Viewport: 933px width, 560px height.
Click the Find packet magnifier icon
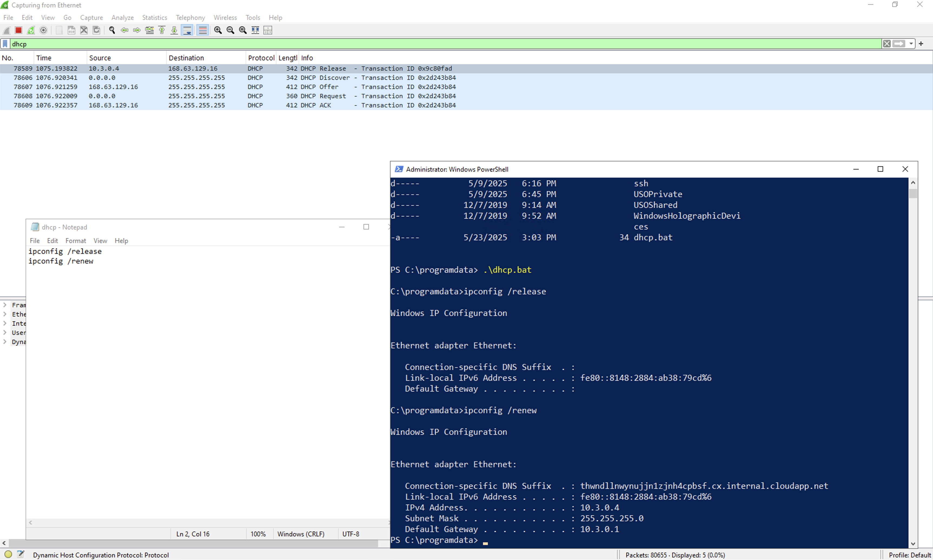(112, 30)
